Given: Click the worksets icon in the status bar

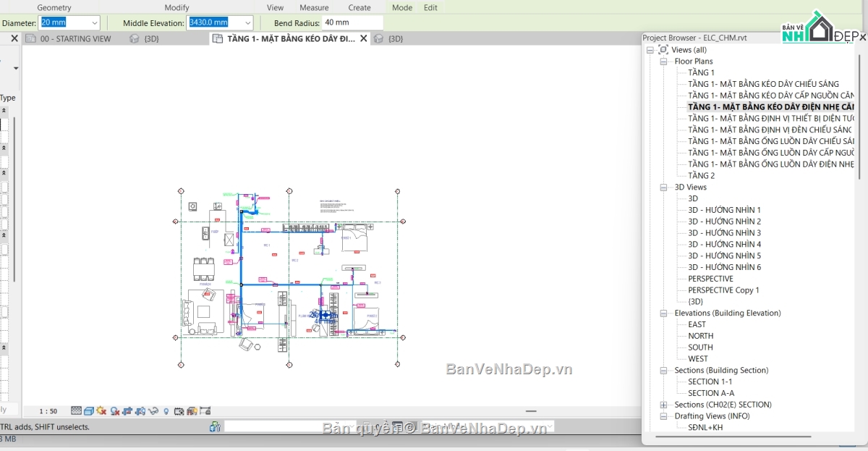Looking at the screenshot, I should coord(215,427).
